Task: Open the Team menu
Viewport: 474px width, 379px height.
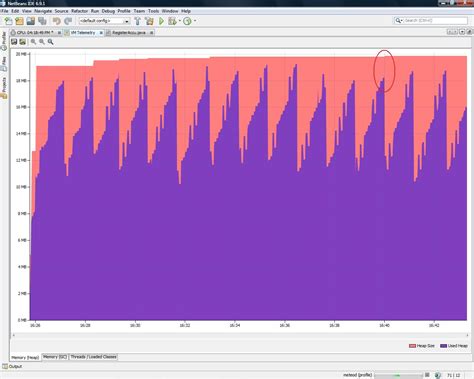Action: pyautogui.click(x=139, y=11)
